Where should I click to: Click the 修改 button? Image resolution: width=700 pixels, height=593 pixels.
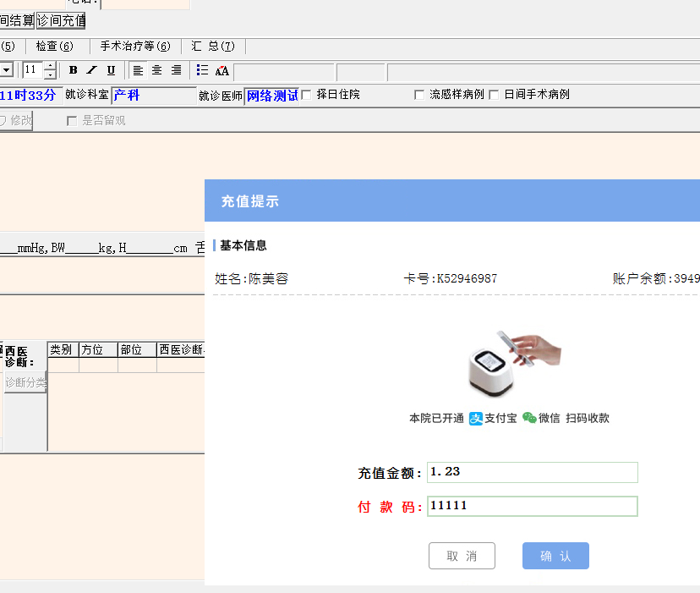tap(15, 121)
